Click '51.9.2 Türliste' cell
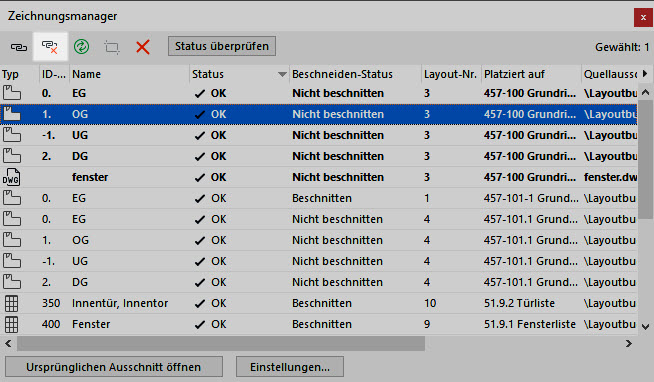The width and height of the screenshot is (654, 382). (519, 303)
